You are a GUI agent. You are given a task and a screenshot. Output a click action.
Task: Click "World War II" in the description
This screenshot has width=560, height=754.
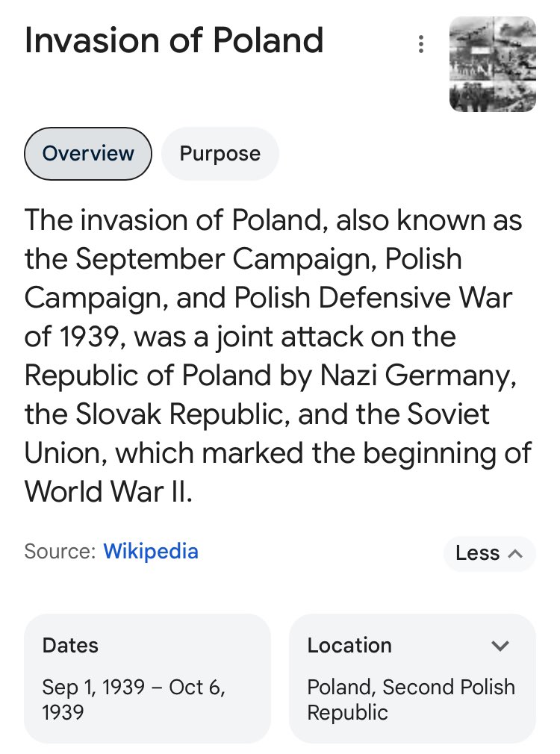click(108, 492)
